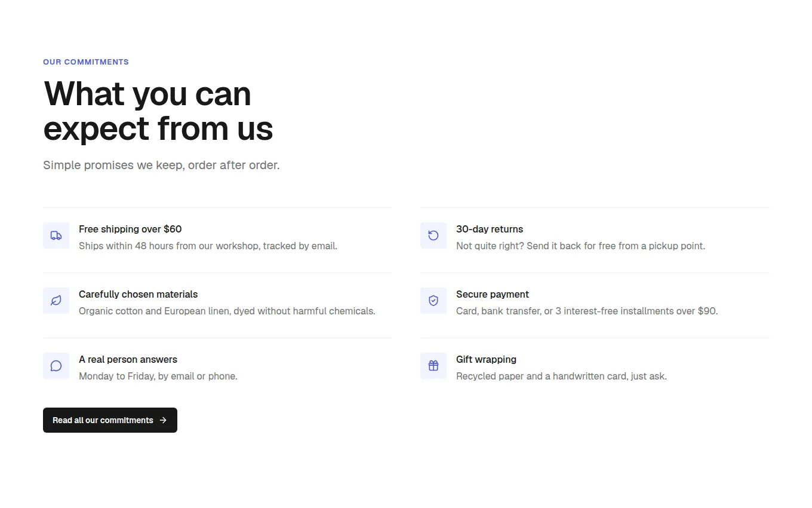
Task: Click the "Gift wrapping" title
Action: (x=486, y=359)
